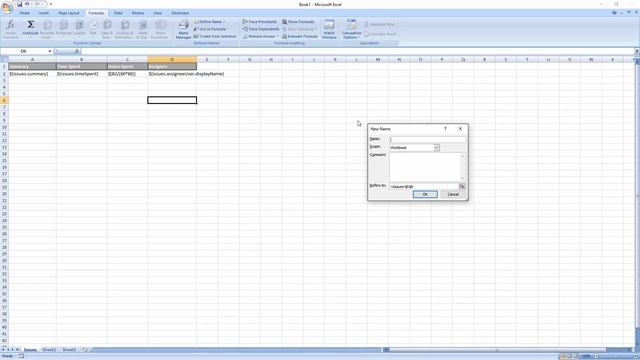Open the Insert Function fx ribbon icon
Viewport: 640px width, 360px height.
10,29
